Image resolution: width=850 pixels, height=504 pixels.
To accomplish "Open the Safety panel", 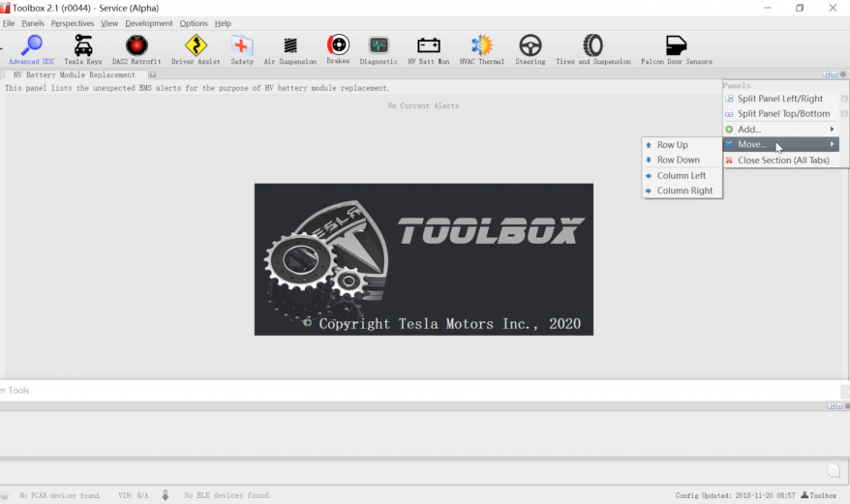I will point(242,49).
